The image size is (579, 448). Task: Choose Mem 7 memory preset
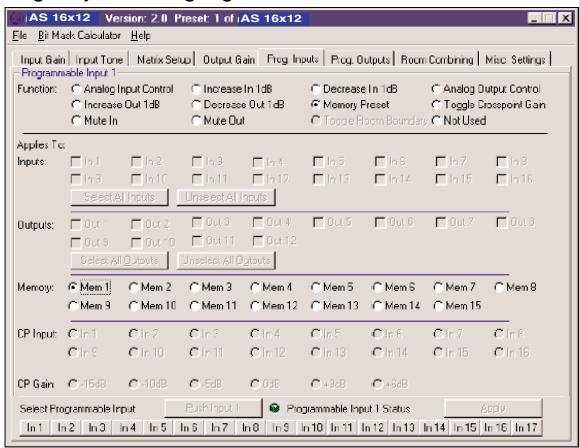(x=455, y=287)
